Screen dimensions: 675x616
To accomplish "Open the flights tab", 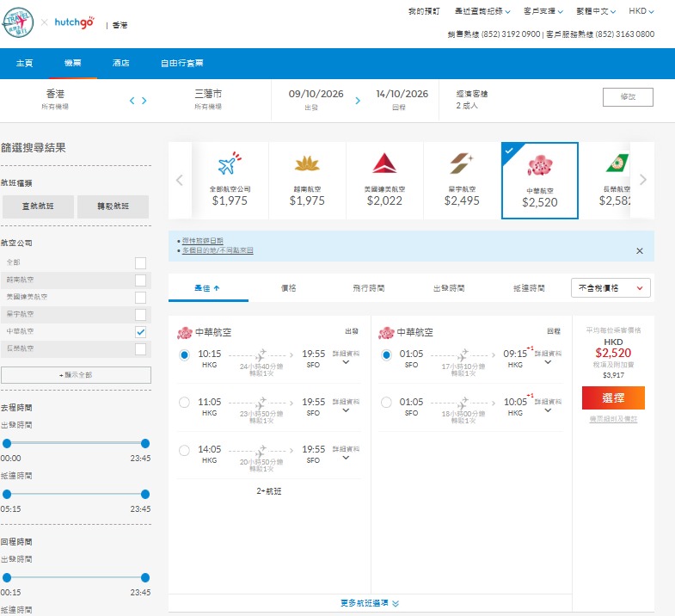I will tap(73, 64).
